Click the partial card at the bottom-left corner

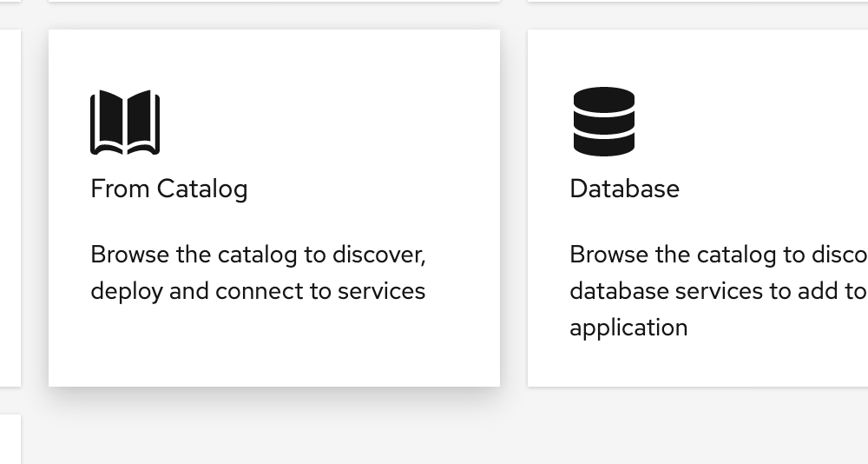point(10,439)
